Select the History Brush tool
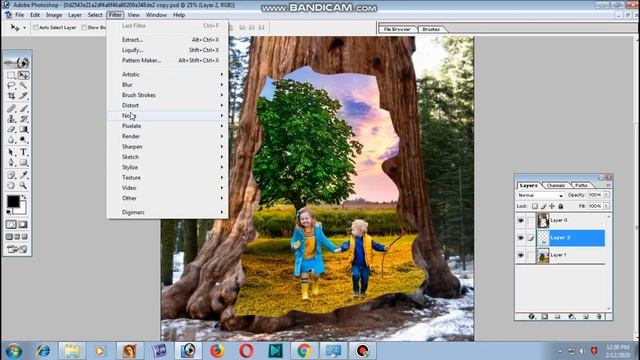The image size is (640, 360). [23, 119]
